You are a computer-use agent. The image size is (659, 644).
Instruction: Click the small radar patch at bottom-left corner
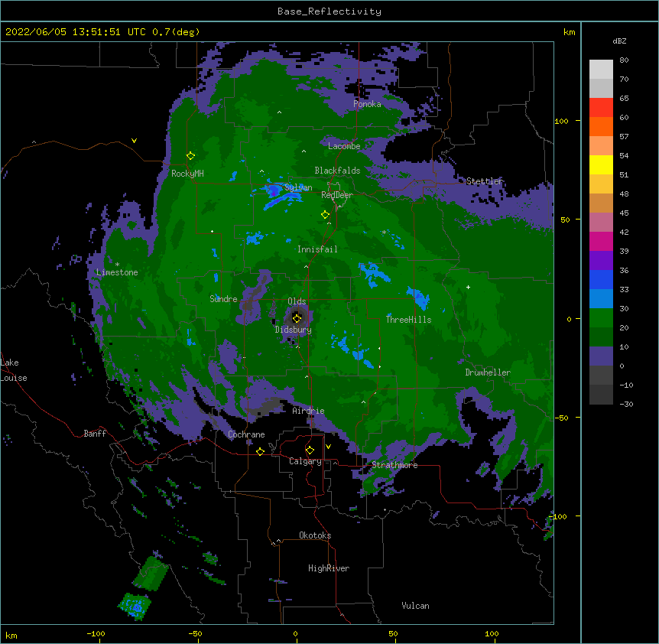click(135, 607)
